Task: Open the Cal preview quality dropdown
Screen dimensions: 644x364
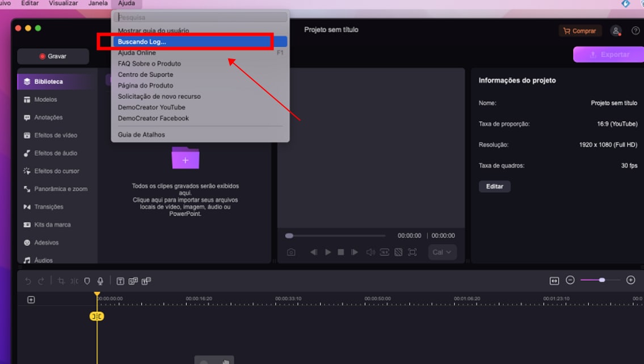Action: [442, 252]
